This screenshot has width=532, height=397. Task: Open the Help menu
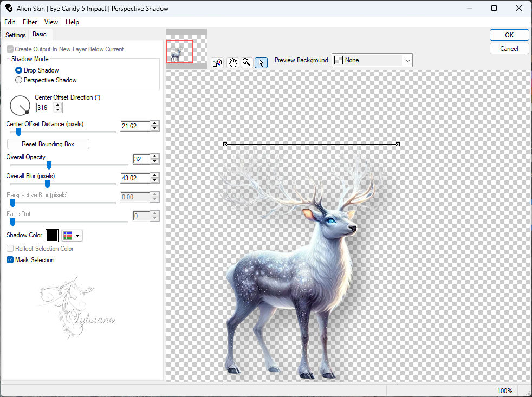click(72, 22)
